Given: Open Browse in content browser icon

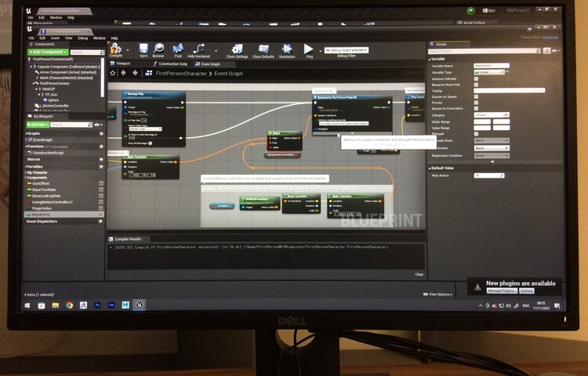Looking at the screenshot, I should coord(158,49).
